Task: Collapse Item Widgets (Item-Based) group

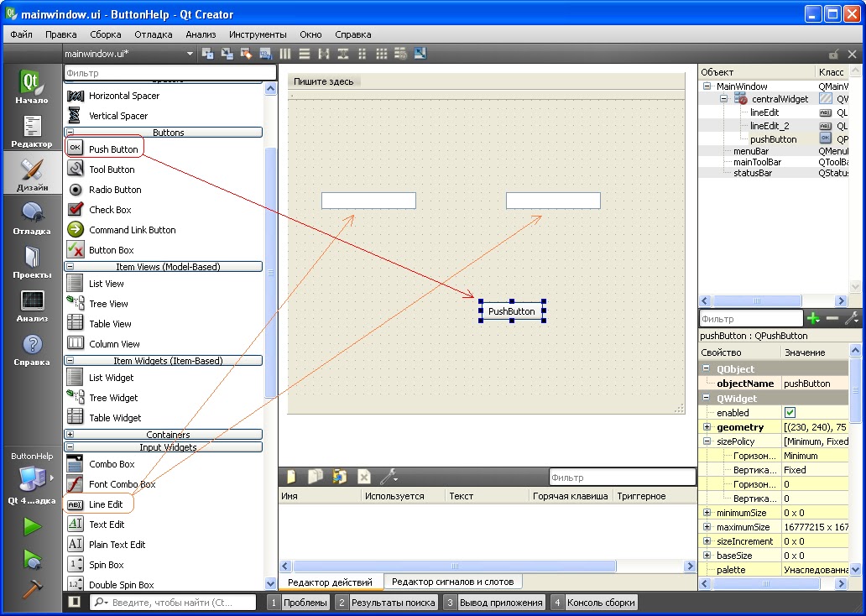Action: coord(70,360)
